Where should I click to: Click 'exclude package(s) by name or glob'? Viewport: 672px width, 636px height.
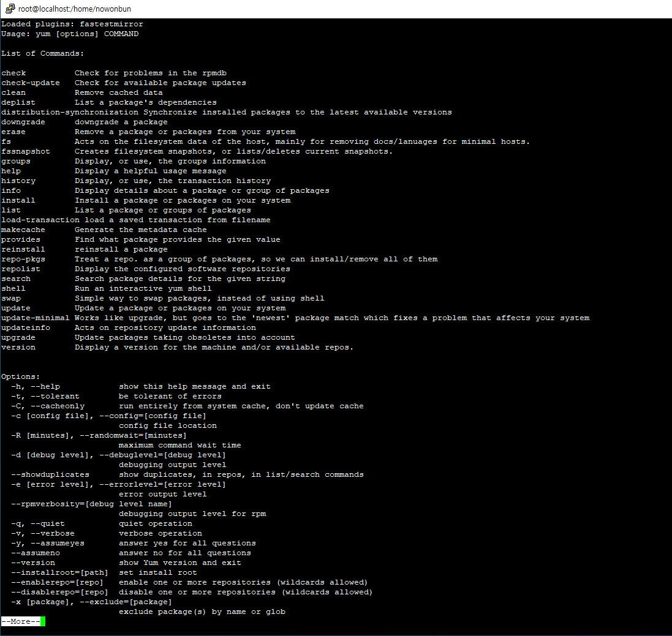coord(202,612)
